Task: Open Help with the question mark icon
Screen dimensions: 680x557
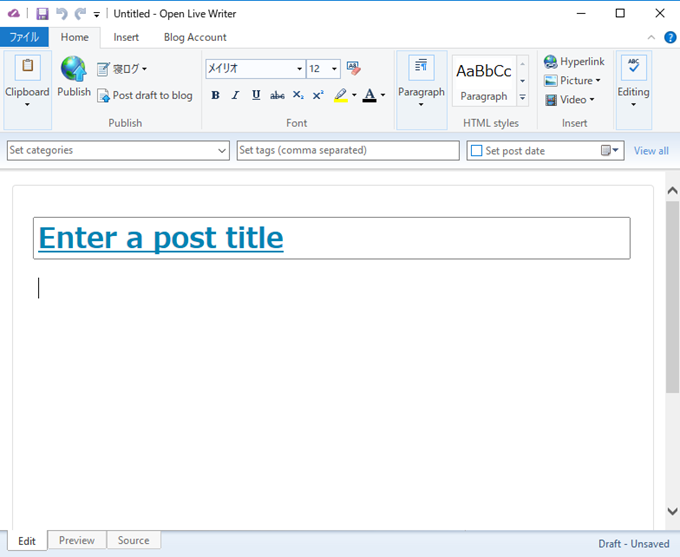Action: pyautogui.click(x=670, y=37)
